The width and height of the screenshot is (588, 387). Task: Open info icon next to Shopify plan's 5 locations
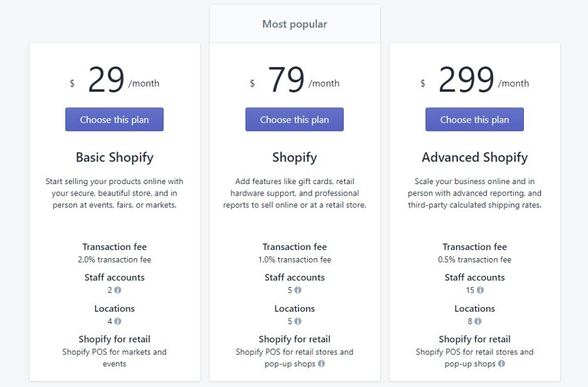tap(298, 321)
